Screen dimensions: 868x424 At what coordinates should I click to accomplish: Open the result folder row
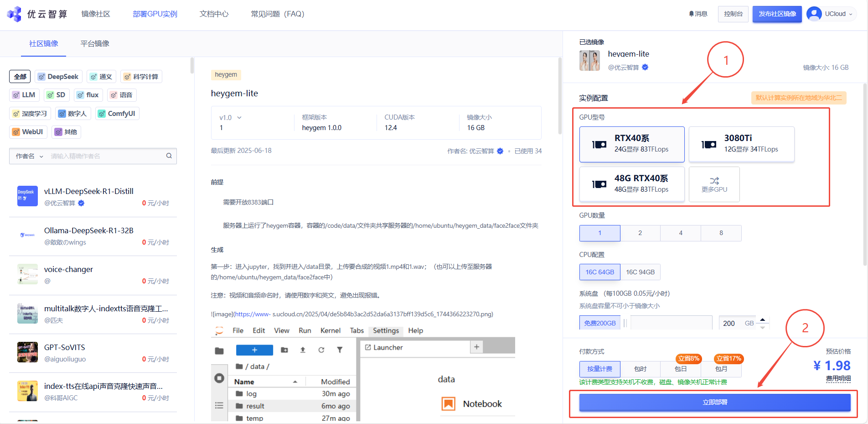pos(292,406)
